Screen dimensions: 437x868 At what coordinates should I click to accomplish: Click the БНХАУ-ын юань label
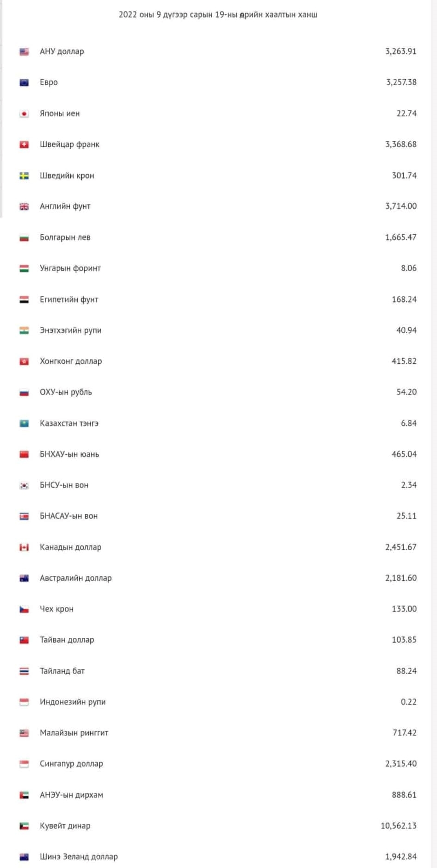(69, 454)
